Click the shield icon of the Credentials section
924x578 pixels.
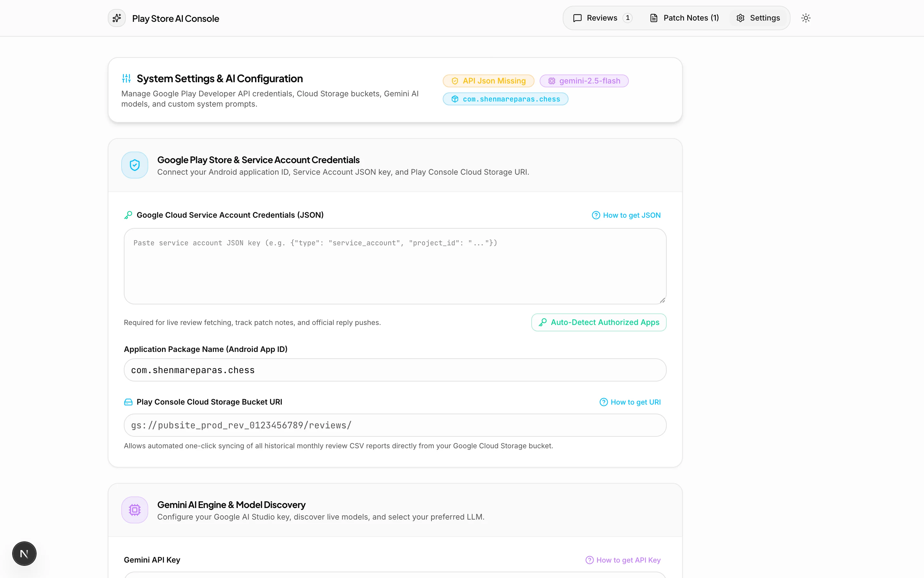click(x=135, y=165)
